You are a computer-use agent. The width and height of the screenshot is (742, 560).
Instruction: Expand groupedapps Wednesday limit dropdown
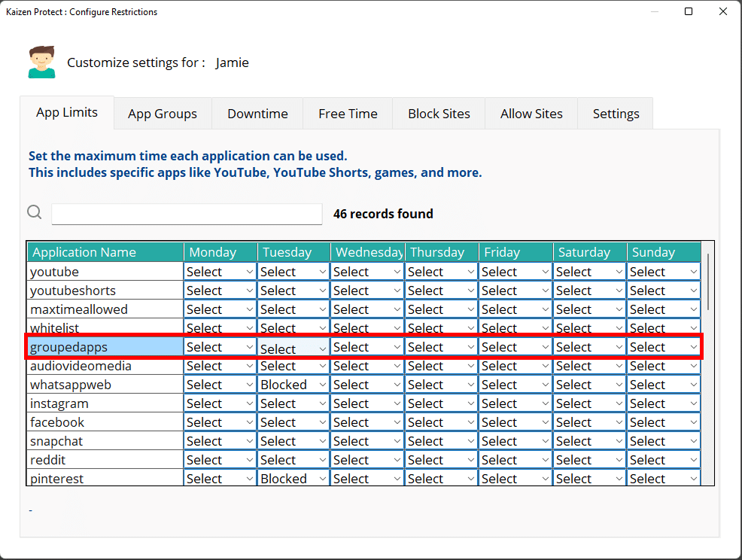click(x=367, y=347)
